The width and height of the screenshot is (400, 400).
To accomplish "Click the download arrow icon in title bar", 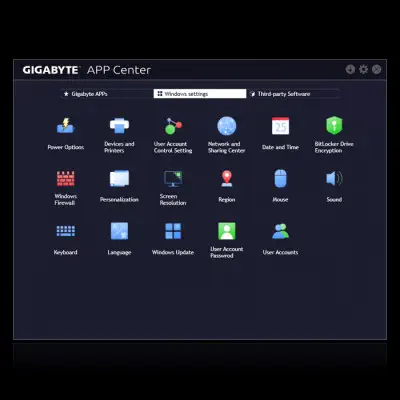I will pyautogui.click(x=350, y=69).
